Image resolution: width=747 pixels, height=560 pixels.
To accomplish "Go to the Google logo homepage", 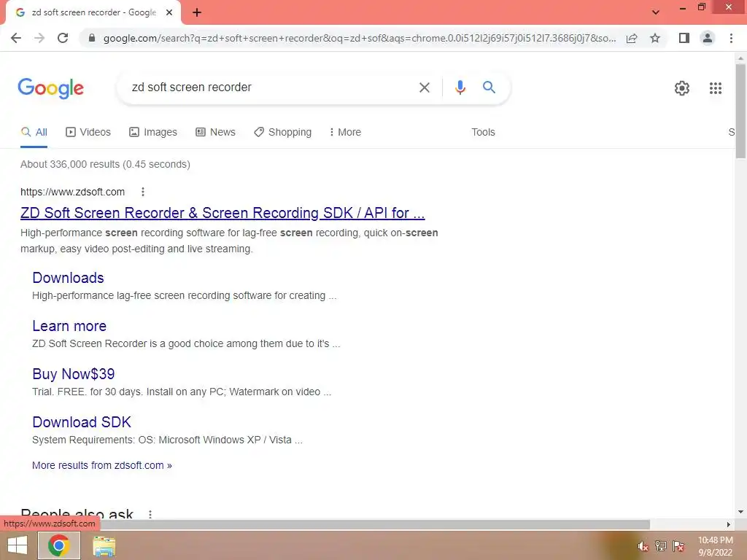I will click(x=50, y=88).
